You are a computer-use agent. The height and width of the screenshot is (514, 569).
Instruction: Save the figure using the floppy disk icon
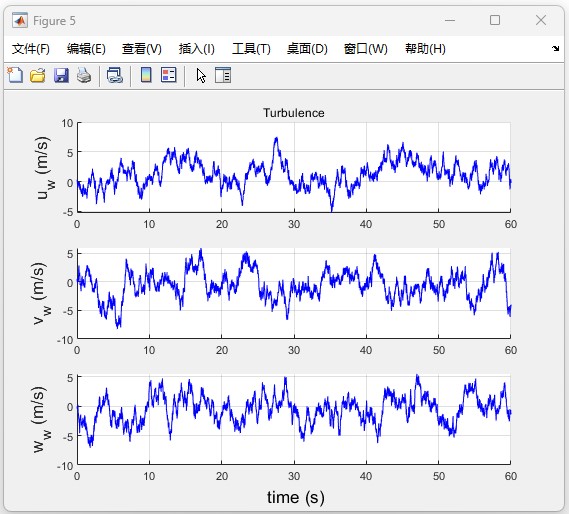coord(61,76)
